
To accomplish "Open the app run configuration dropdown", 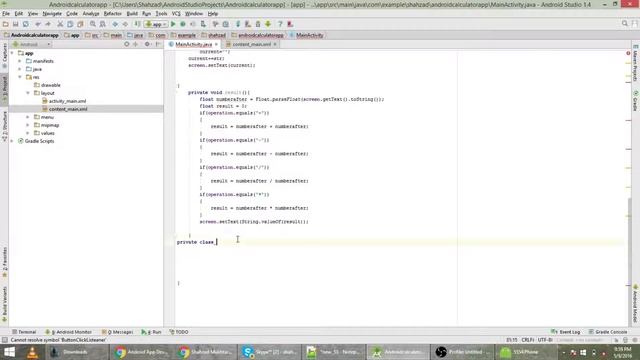I will click(156, 24).
